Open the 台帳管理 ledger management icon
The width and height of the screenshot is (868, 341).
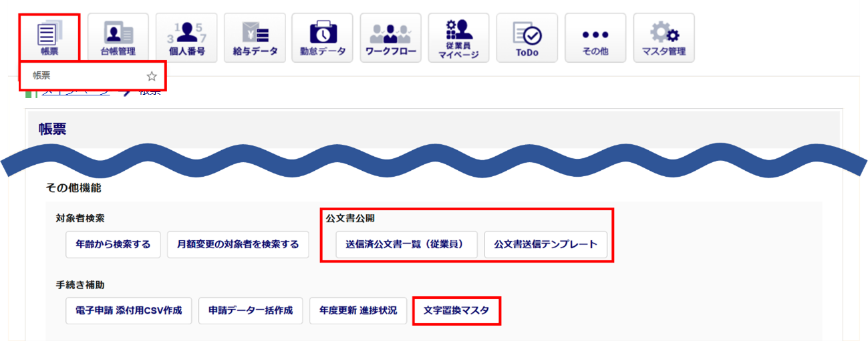[118, 37]
